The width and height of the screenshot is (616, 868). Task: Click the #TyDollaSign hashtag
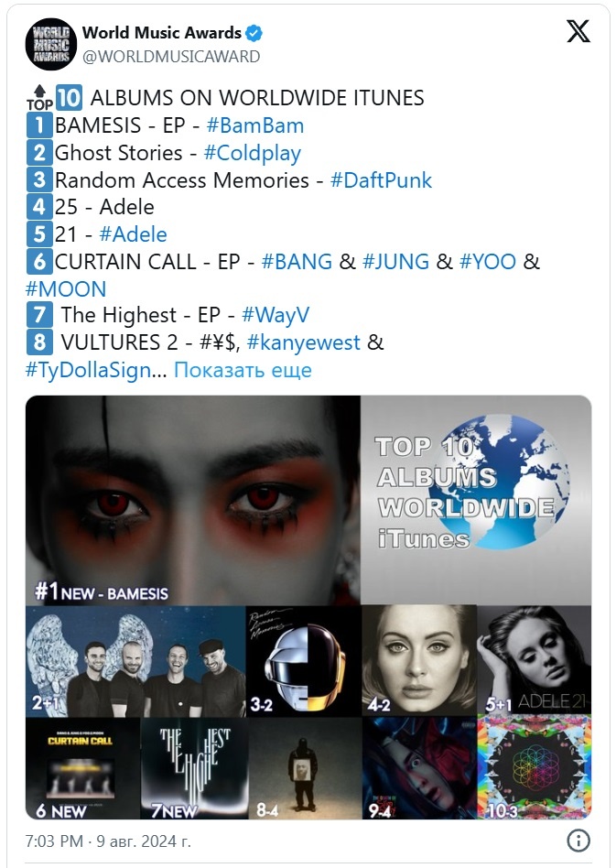[x=88, y=370]
